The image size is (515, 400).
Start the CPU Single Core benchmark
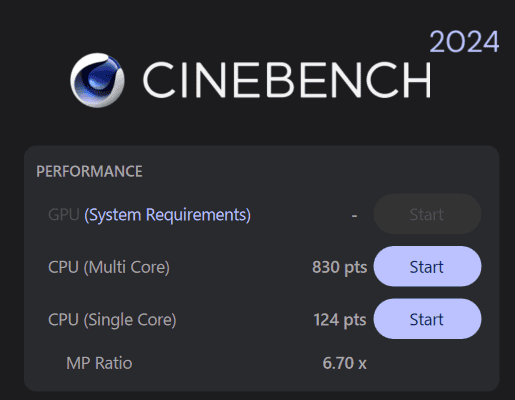pyautogui.click(x=427, y=319)
